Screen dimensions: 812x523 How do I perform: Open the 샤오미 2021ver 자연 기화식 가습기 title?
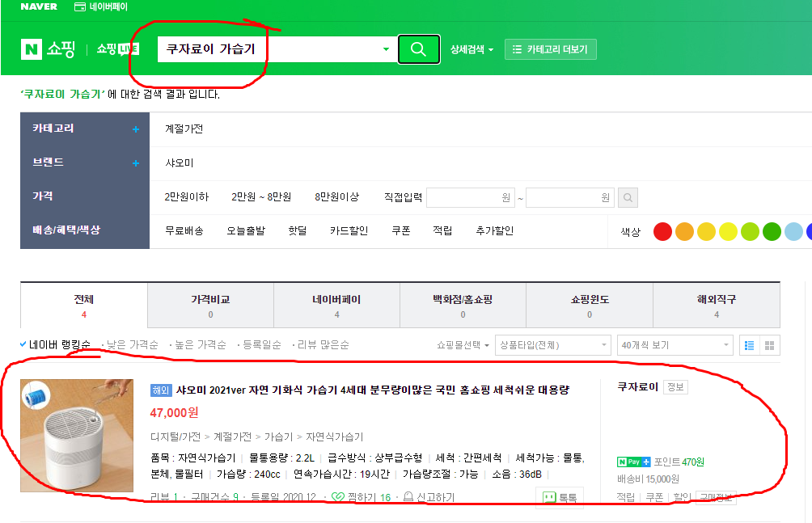[x=372, y=390]
